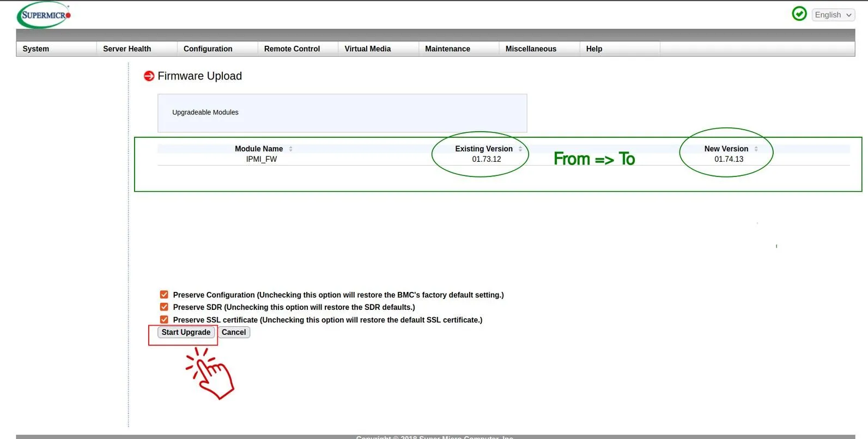This screenshot has width=868, height=439.
Task: Sort by Module Name column arrows
Action: tap(291, 149)
